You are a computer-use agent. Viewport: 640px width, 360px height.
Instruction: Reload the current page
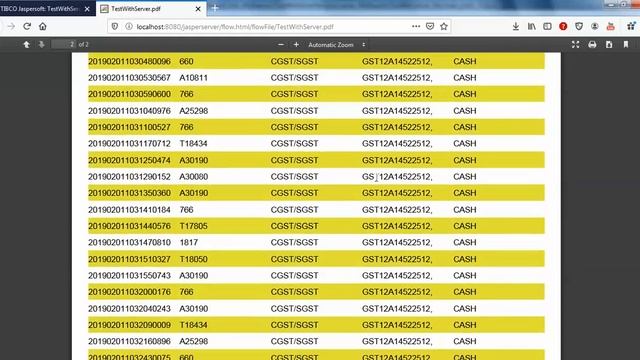pos(27,27)
